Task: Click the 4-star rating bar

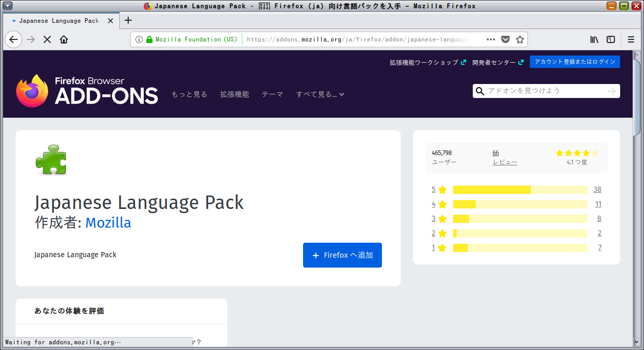Action: [520, 204]
